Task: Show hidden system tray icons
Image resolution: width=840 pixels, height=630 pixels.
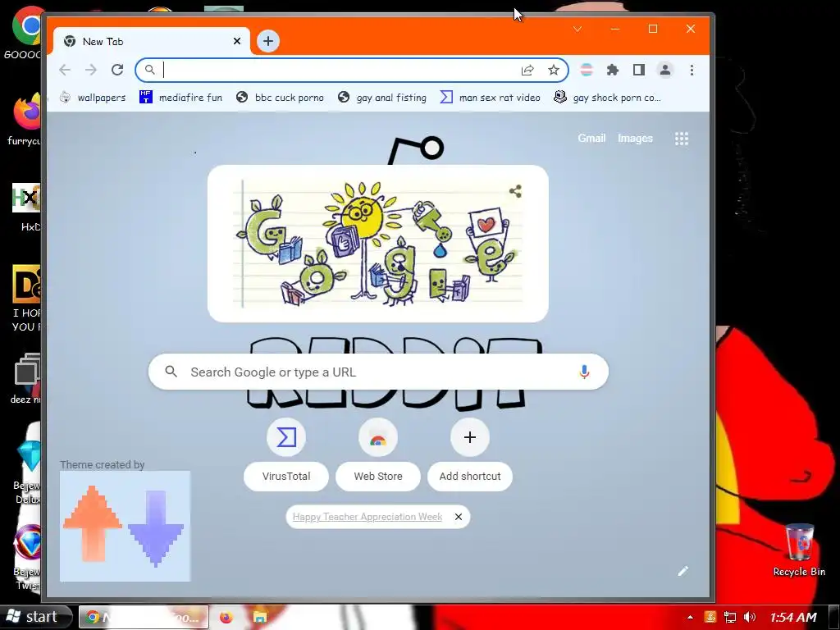Action: (x=690, y=618)
